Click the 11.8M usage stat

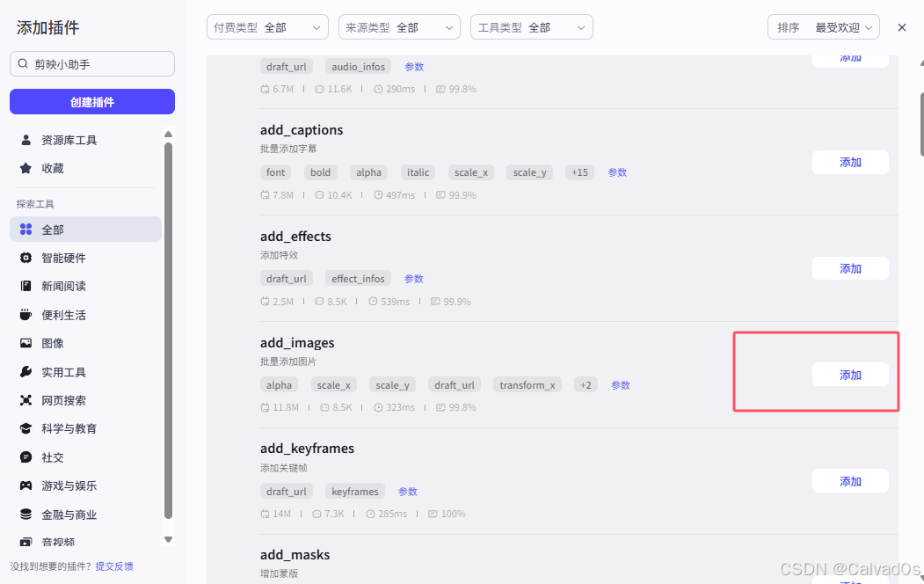tap(280, 407)
